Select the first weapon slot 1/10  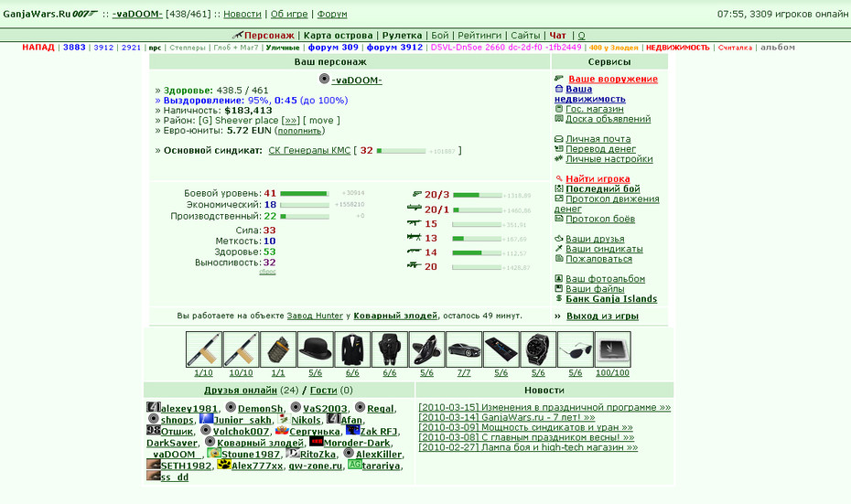click(x=203, y=350)
